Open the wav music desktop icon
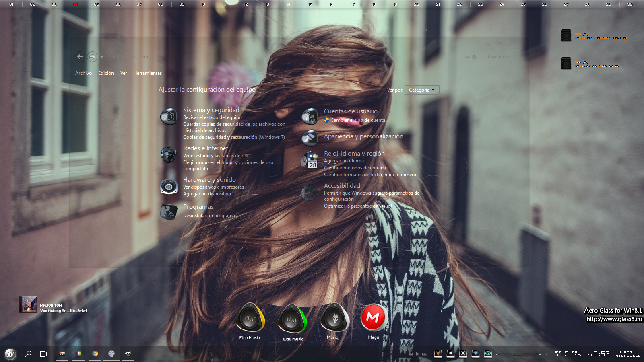The image size is (644, 362). coord(293,319)
